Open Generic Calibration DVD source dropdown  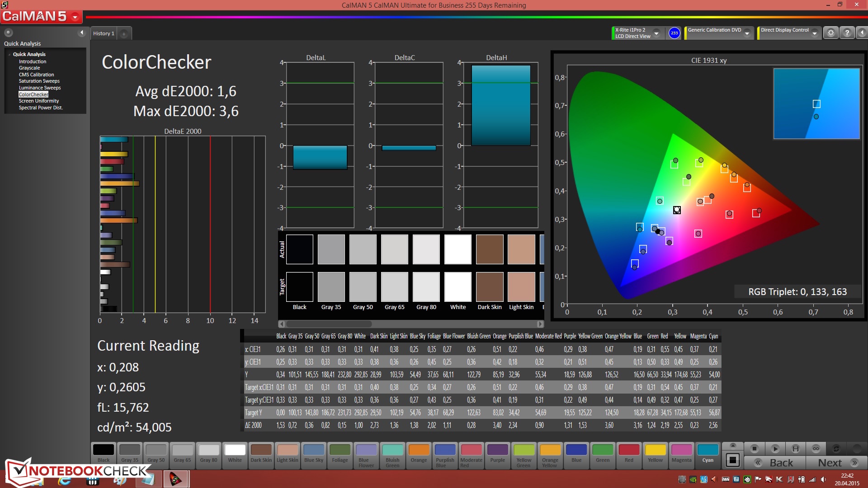click(x=747, y=33)
